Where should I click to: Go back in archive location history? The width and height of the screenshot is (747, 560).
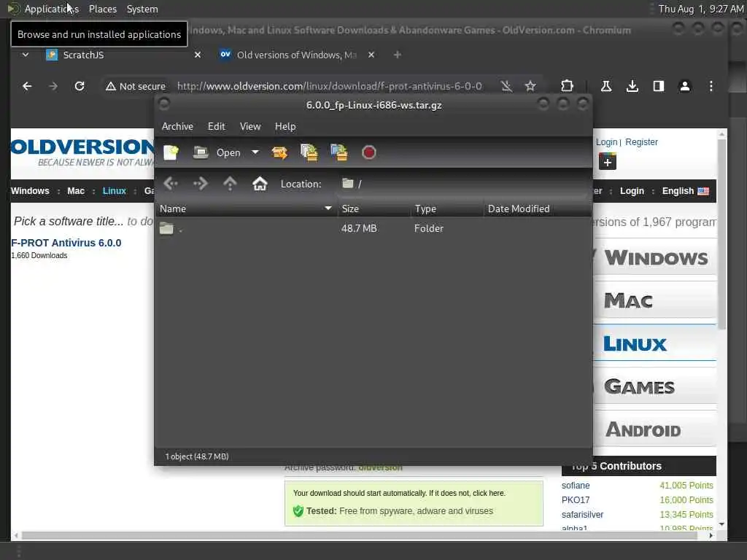[171, 183]
